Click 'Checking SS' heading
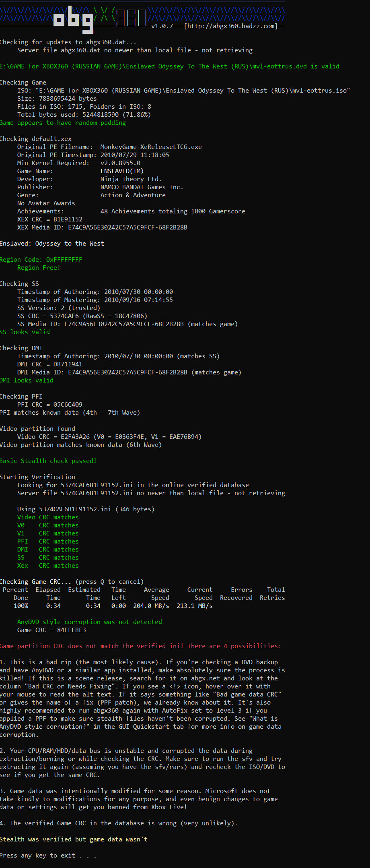370x868 pixels. (19, 284)
